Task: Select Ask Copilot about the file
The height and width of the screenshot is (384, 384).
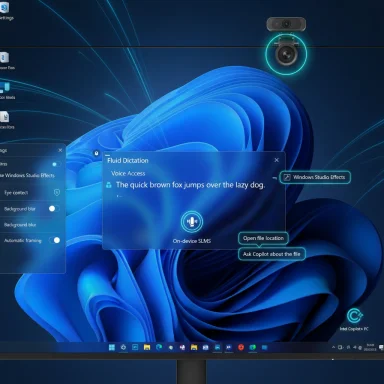Action: click(271, 254)
